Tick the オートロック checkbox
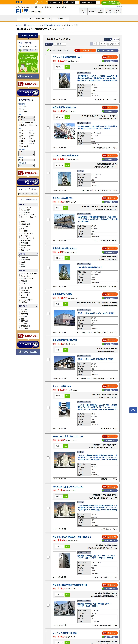This screenshot has width=138, height=644. 20,293
